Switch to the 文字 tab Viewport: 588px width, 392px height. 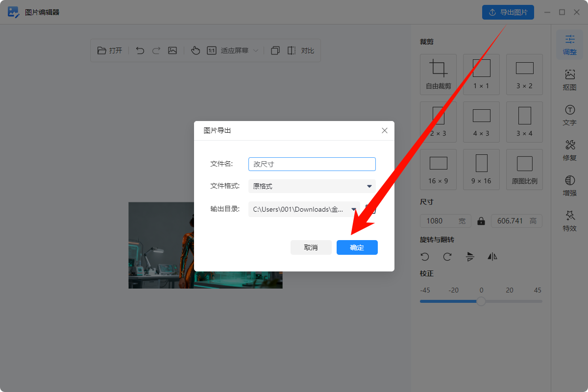[569, 116]
